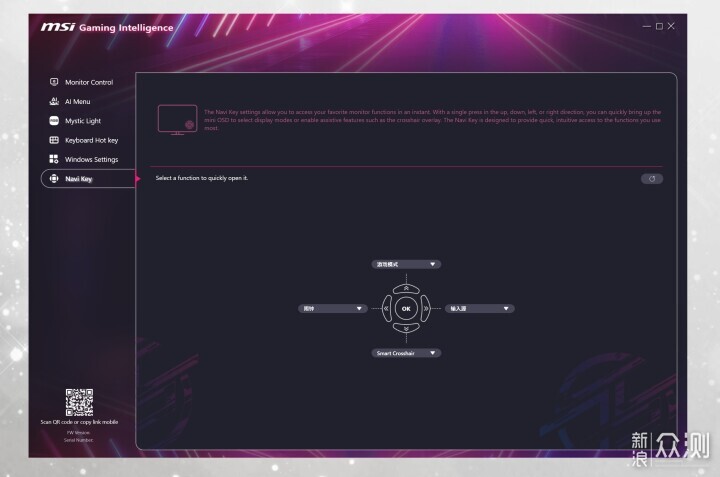Select the Navi Key sidebar item
The image size is (720, 477).
click(88, 179)
